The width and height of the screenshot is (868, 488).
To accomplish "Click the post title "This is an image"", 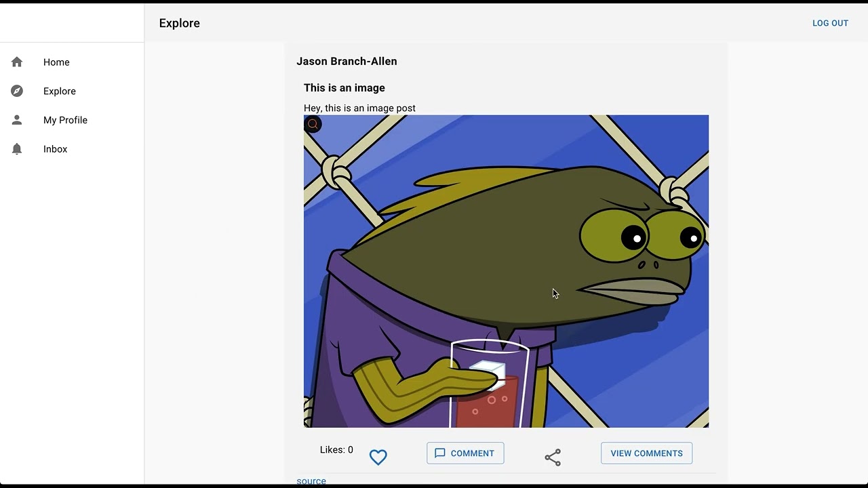I will point(344,87).
